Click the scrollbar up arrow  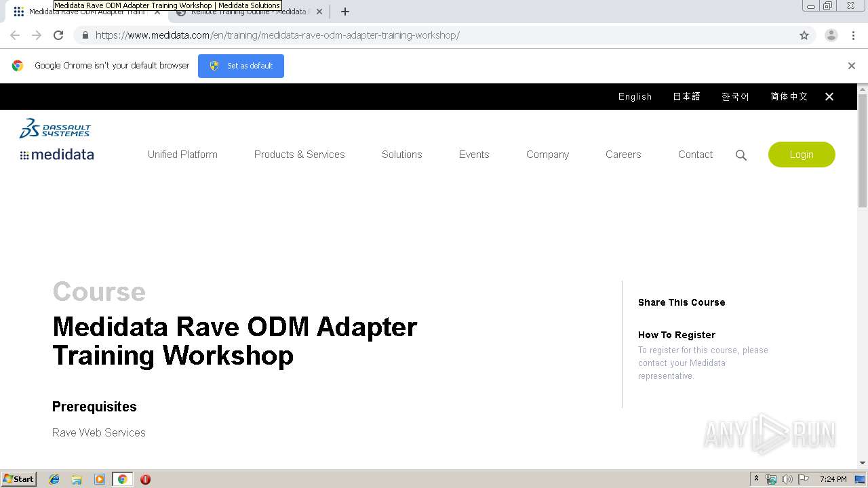[863, 89]
